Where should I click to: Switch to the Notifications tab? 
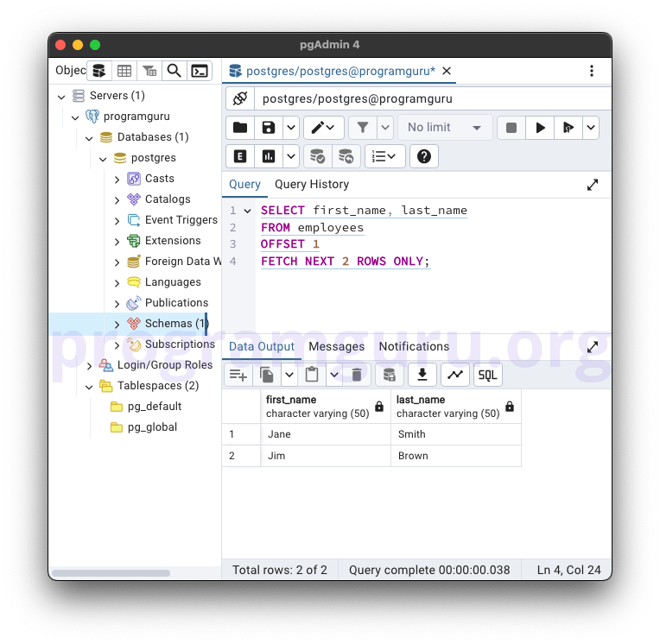[x=414, y=347]
